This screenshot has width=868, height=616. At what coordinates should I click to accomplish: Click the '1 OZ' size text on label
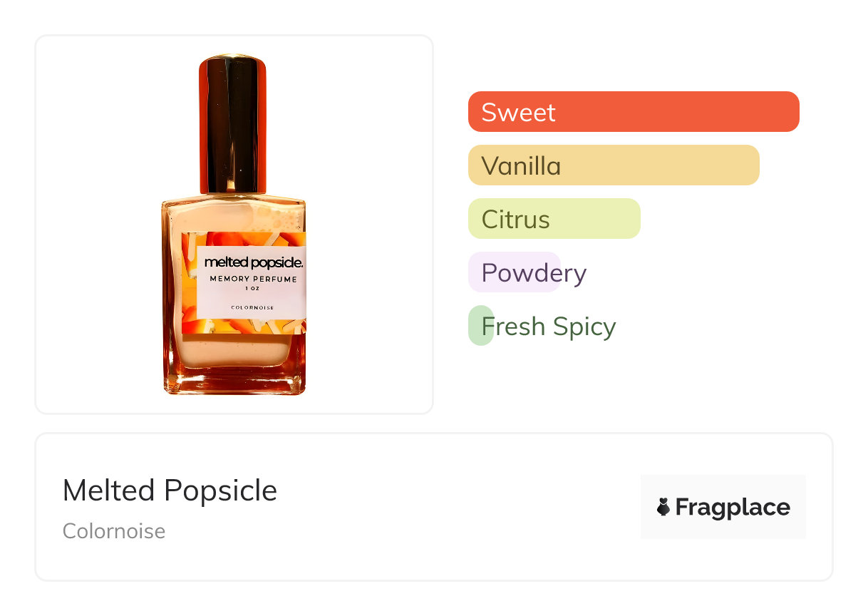252,289
